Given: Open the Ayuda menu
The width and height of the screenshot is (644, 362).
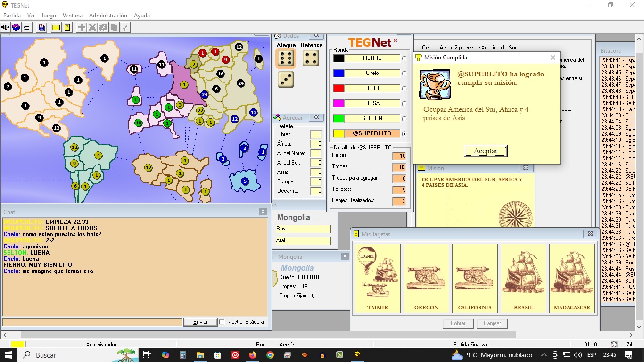Looking at the screenshot, I should [142, 16].
